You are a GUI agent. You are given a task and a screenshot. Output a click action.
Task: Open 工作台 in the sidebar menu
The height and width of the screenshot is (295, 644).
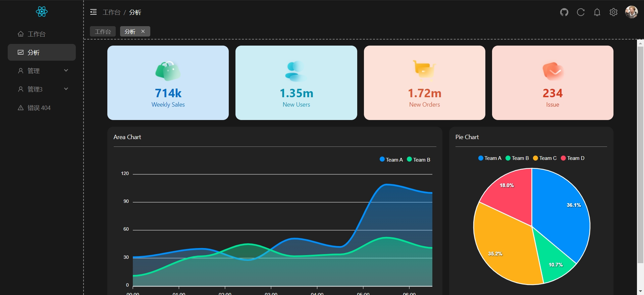click(42, 34)
